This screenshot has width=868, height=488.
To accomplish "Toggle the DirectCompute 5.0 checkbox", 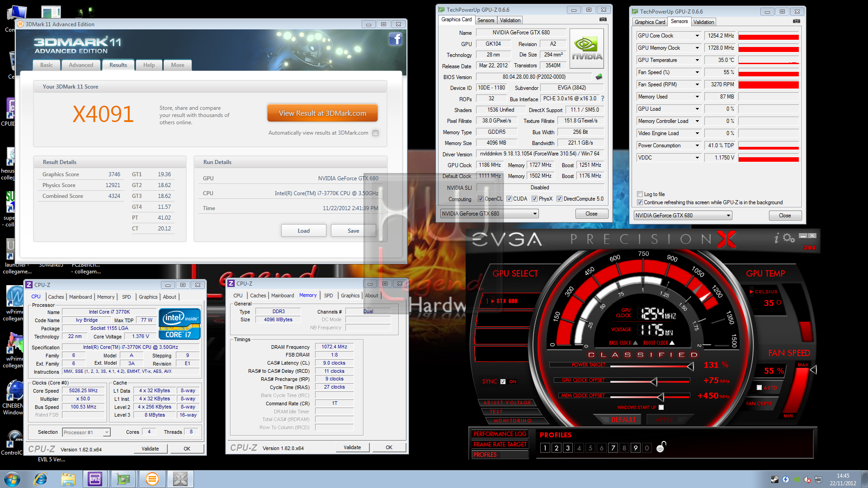I will tap(559, 199).
